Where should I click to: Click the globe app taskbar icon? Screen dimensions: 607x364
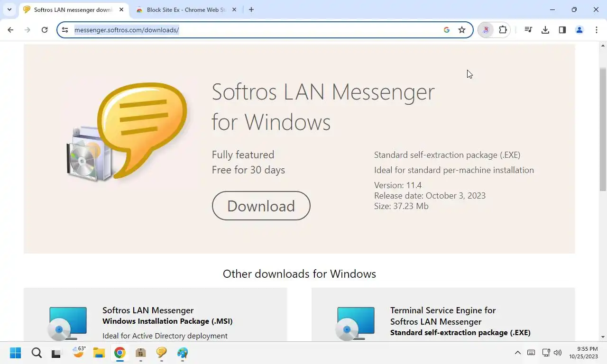pyautogui.click(x=183, y=353)
